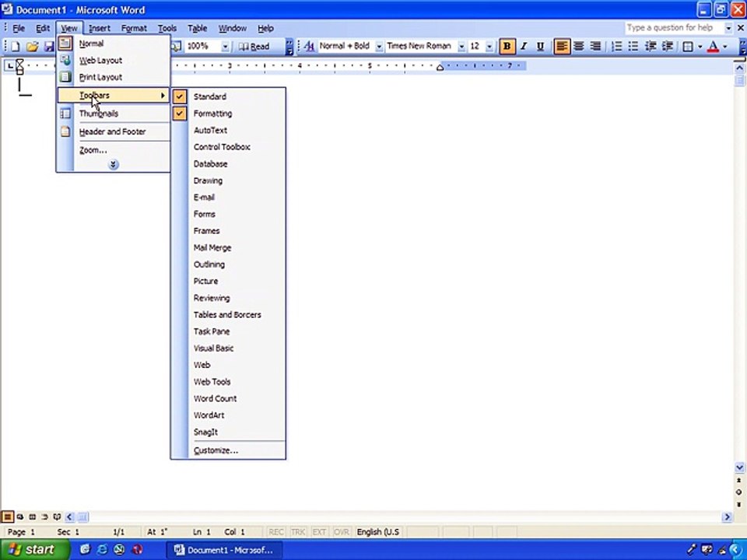Enable the WordArt toolbar
747x560 pixels.
pyautogui.click(x=228, y=415)
